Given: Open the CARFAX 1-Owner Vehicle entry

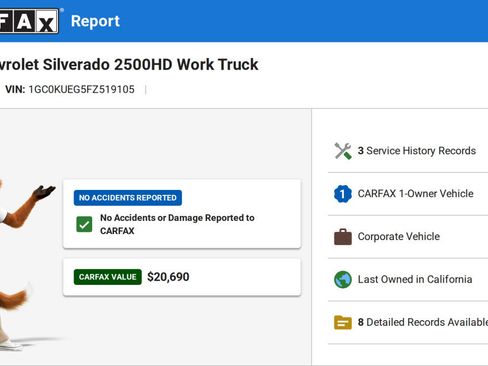Looking at the screenshot, I should click(x=415, y=193).
